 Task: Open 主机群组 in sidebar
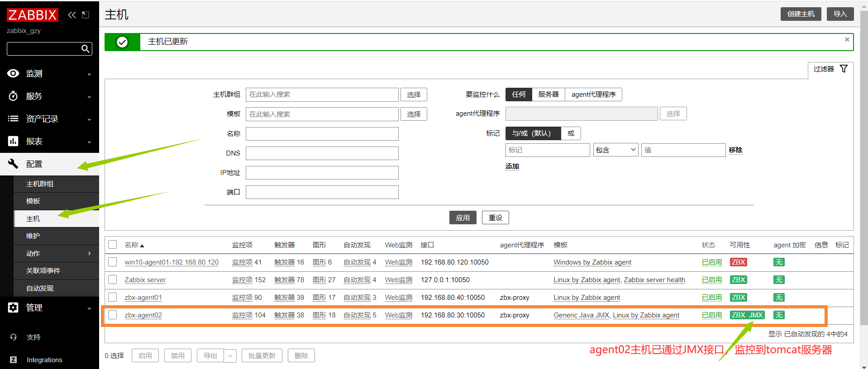click(x=56, y=184)
